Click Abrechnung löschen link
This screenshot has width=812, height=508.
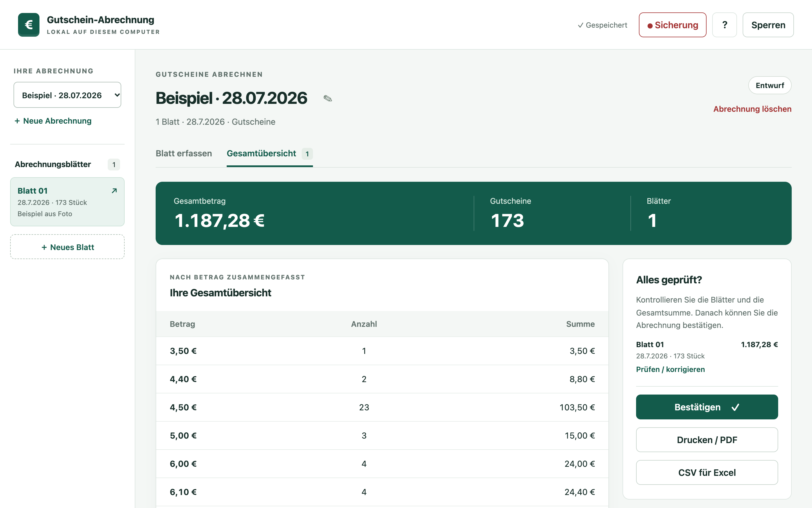tap(752, 109)
